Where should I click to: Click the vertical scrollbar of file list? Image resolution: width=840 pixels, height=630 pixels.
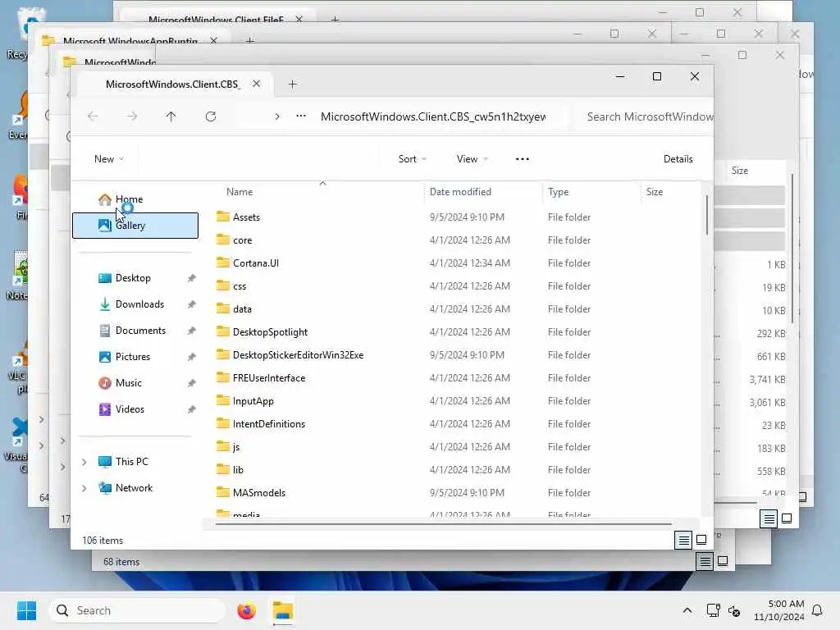(x=706, y=214)
